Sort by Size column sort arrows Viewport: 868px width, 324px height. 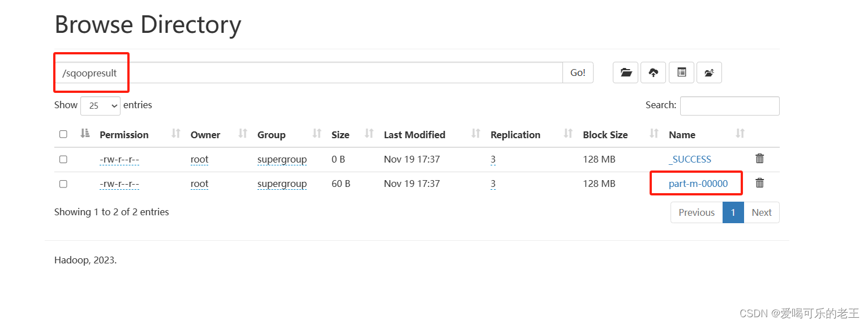(369, 134)
